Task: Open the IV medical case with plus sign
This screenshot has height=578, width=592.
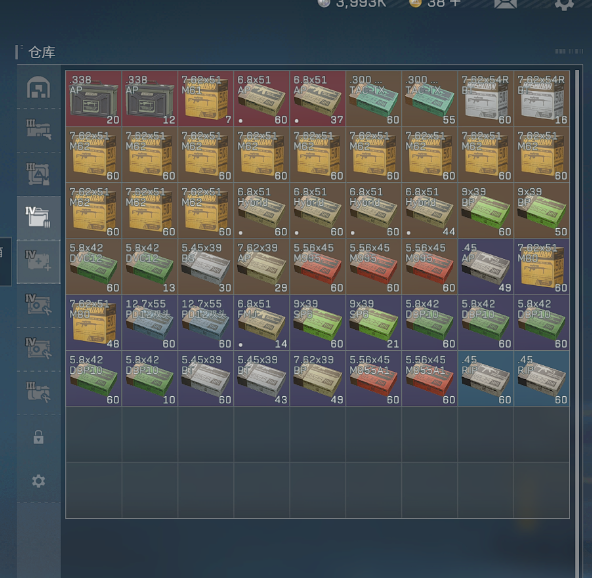Action: point(38,260)
